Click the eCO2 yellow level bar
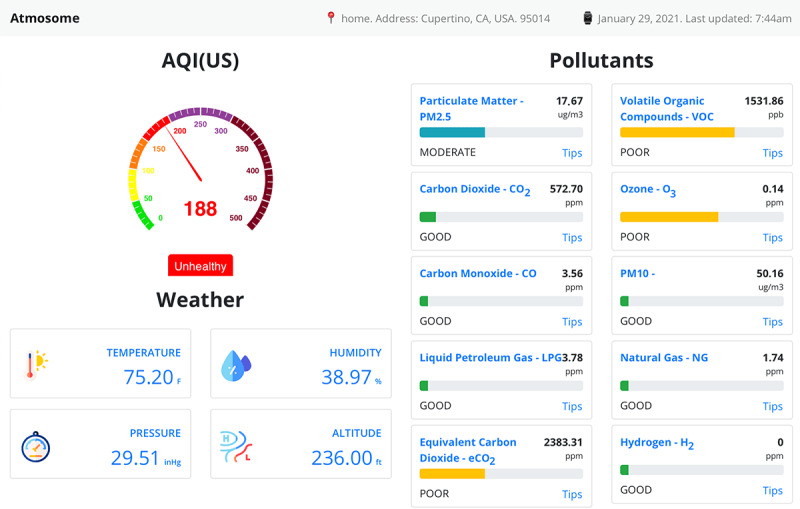Image resolution: width=800 pixels, height=509 pixels. point(452,474)
